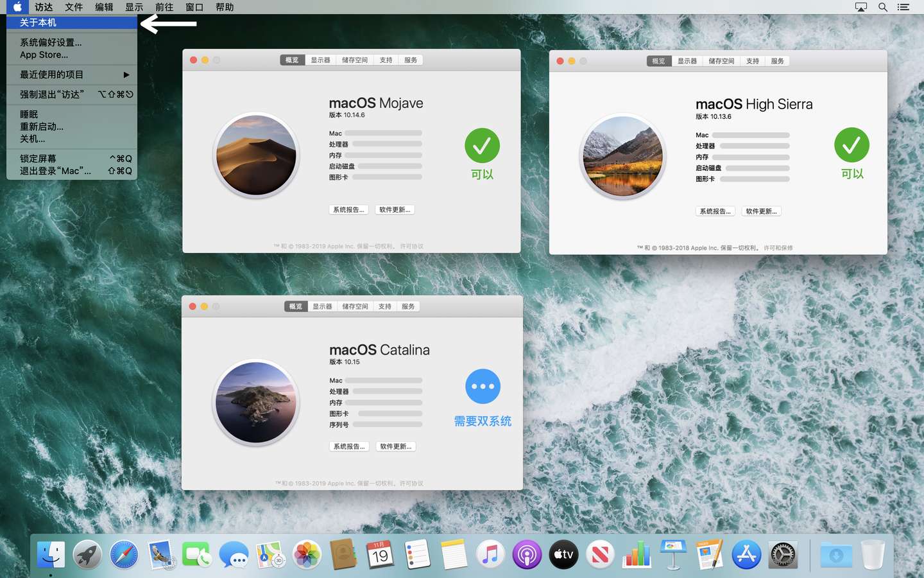Viewport: 924px width, 578px height.
Task: Open 文件 menu in menu bar
Action: tap(74, 7)
